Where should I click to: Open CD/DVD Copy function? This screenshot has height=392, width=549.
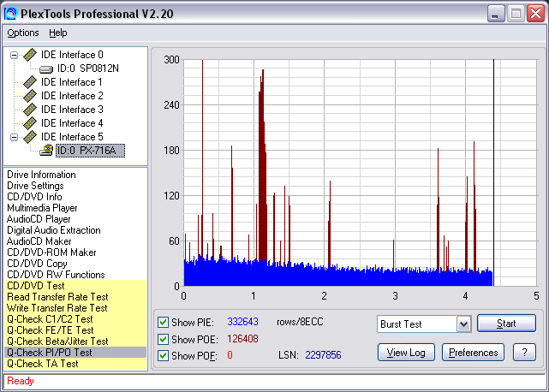pos(37,264)
